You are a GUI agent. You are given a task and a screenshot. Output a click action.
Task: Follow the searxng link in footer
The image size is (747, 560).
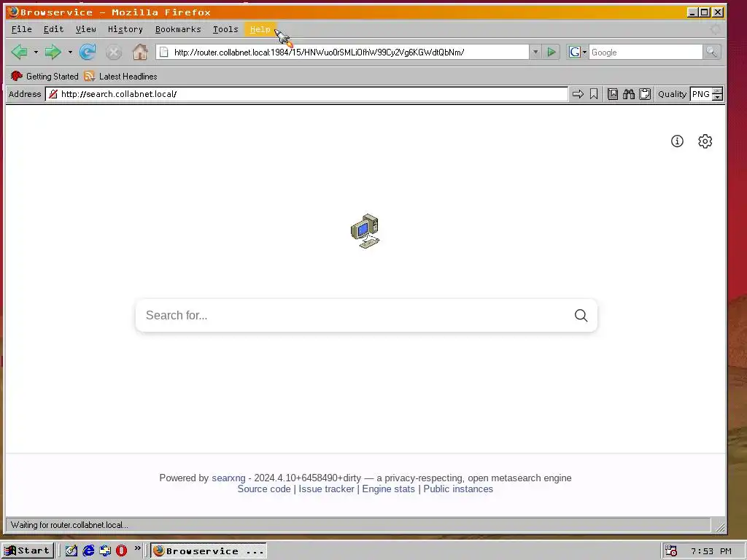[x=228, y=478]
